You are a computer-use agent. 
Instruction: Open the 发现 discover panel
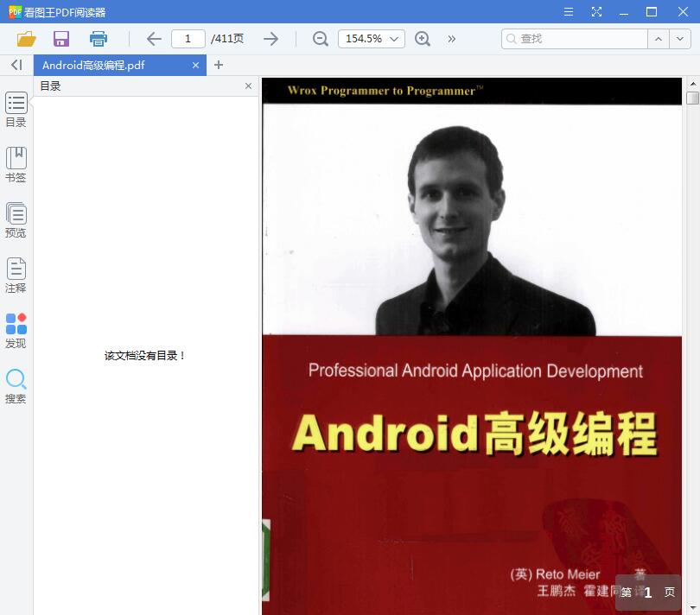(x=16, y=329)
